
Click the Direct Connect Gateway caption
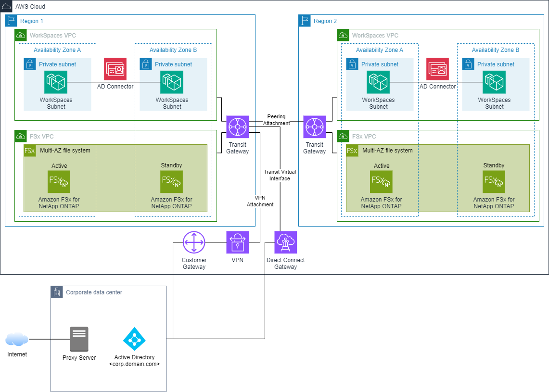tap(286, 263)
